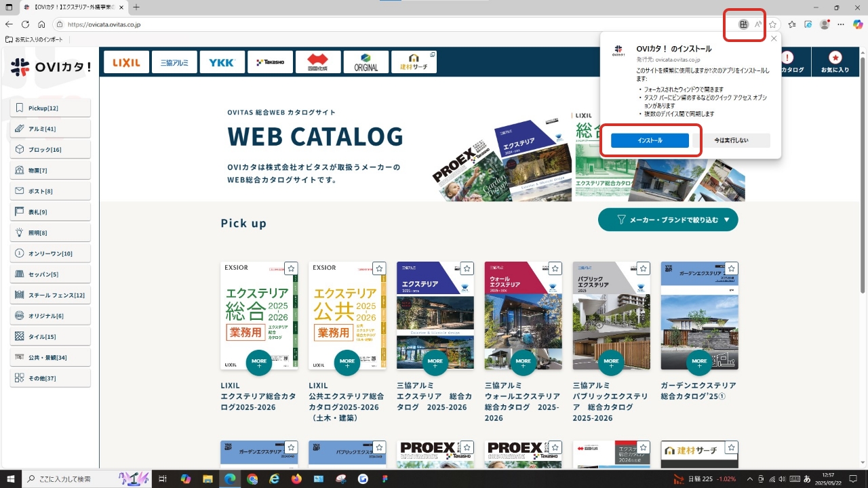Open the Edge favorites list icon
Viewport: 868px width, 488px height.
[x=792, y=24]
